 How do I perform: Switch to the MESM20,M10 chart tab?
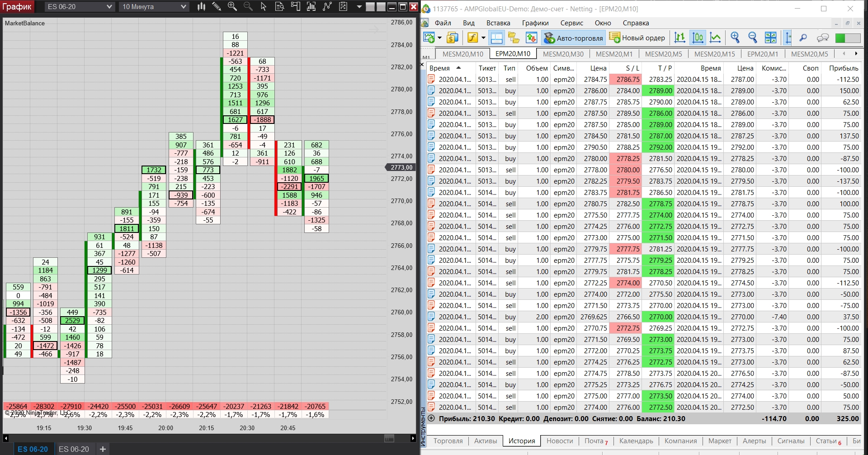point(463,54)
